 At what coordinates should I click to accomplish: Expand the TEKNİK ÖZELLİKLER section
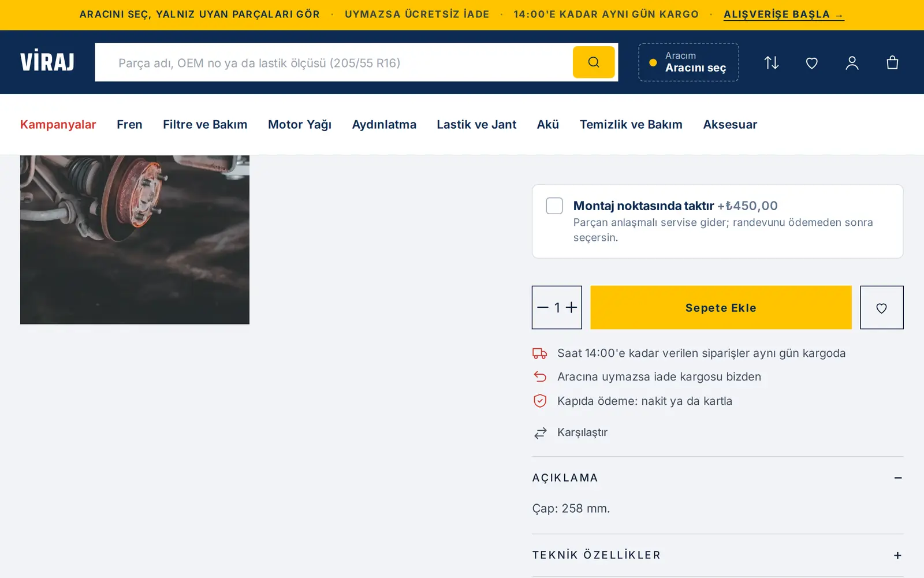tap(718, 555)
